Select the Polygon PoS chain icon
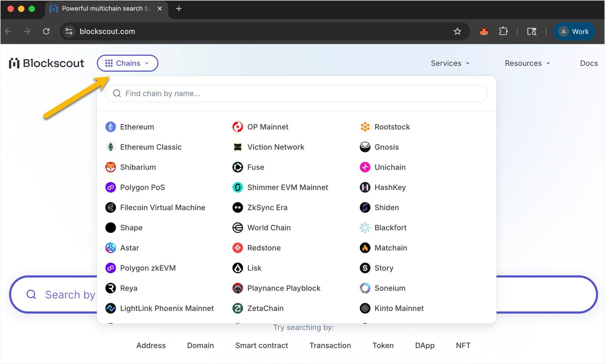605x364 pixels. pyautogui.click(x=110, y=187)
